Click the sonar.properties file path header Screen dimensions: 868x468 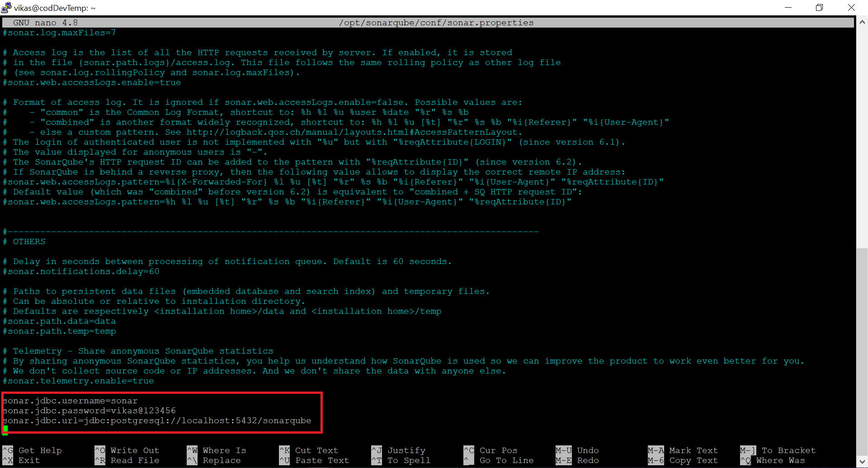[x=436, y=23]
